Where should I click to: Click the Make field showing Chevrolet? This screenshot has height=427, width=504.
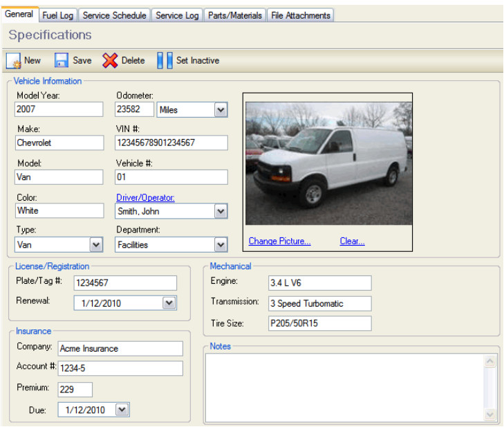click(59, 143)
